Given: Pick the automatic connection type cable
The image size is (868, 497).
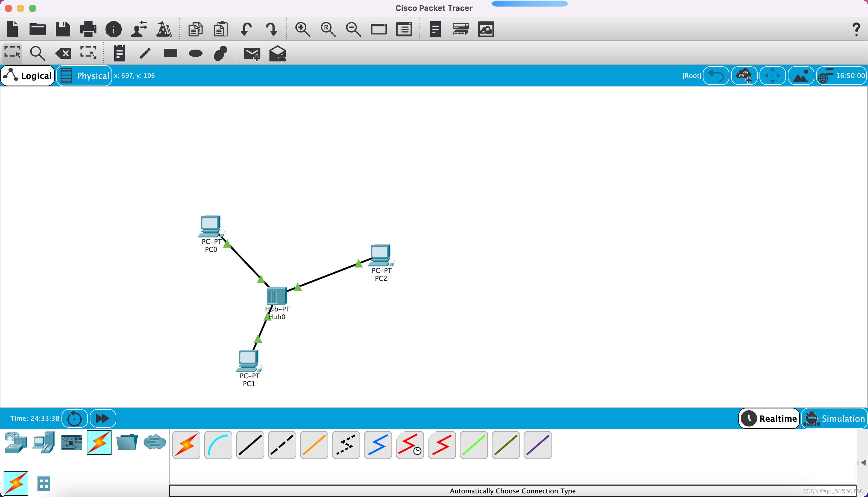Looking at the screenshot, I should 186,445.
